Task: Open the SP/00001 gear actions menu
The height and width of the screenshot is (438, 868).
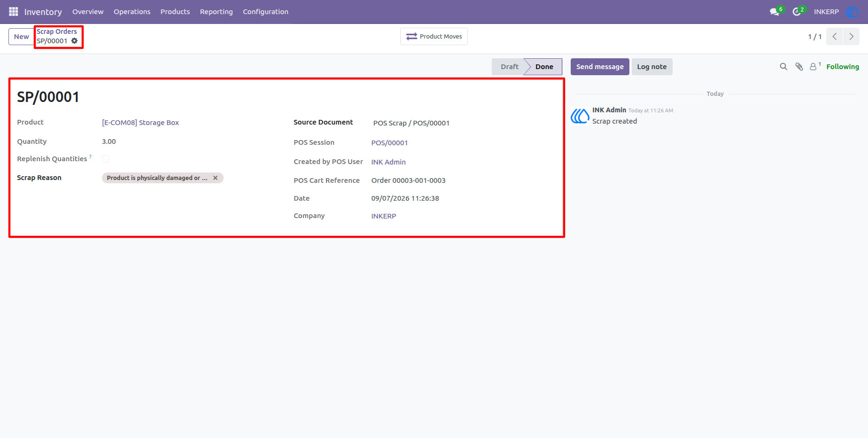Action: [74, 41]
